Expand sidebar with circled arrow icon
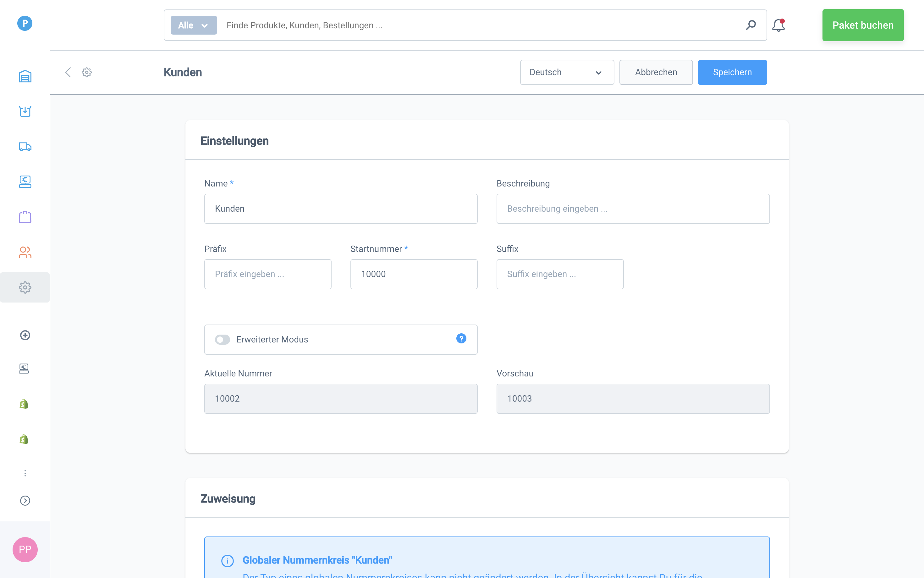The width and height of the screenshot is (924, 578). point(25,500)
